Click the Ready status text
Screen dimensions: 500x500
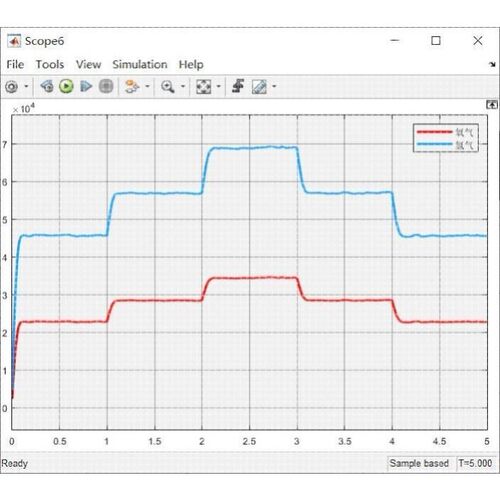coord(14,464)
